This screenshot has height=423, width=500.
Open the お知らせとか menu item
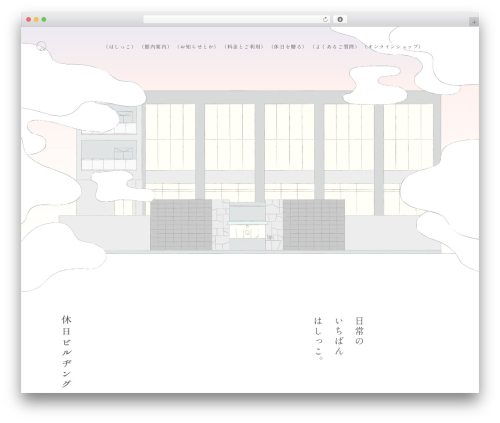coord(197,47)
